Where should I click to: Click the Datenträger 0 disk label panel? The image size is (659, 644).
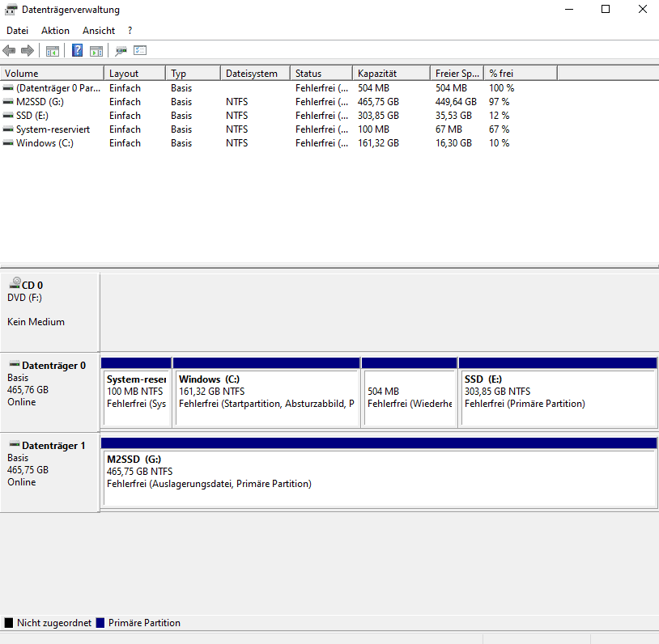point(49,392)
